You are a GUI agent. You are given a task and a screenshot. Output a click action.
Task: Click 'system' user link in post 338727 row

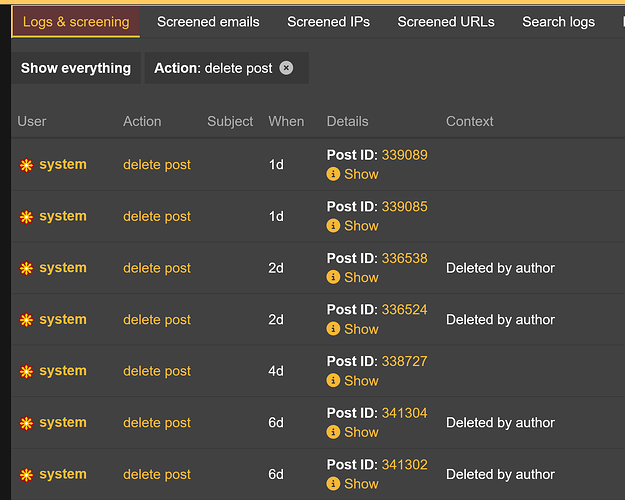coord(63,371)
